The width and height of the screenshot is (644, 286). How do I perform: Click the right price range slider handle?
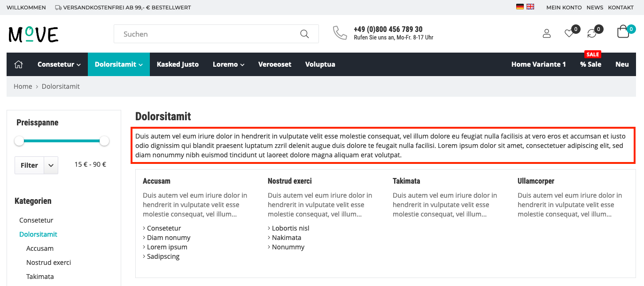(104, 141)
